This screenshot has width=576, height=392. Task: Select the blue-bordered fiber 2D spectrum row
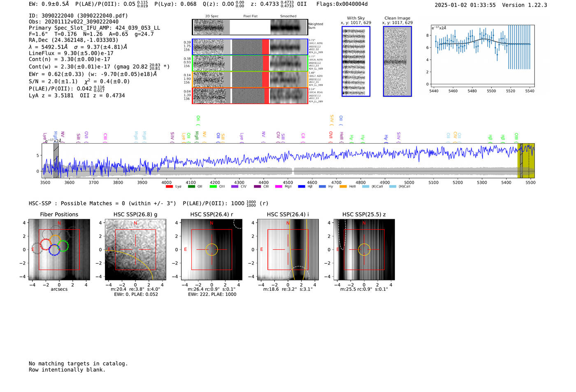point(250,47)
